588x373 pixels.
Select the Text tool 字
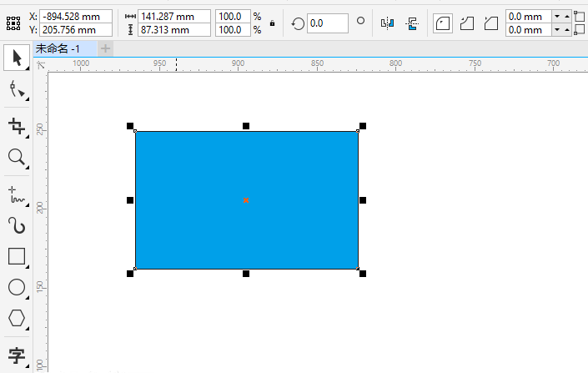[17, 355]
